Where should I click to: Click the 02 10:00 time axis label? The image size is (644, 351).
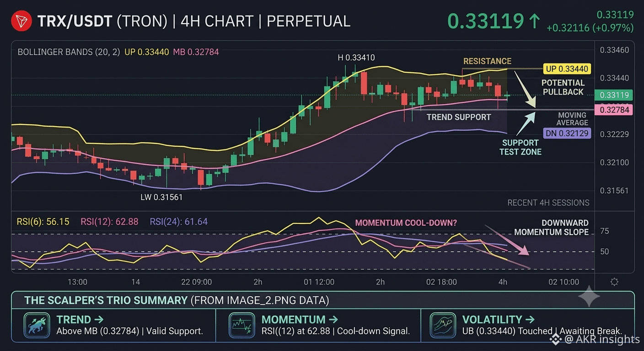tap(564, 282)
